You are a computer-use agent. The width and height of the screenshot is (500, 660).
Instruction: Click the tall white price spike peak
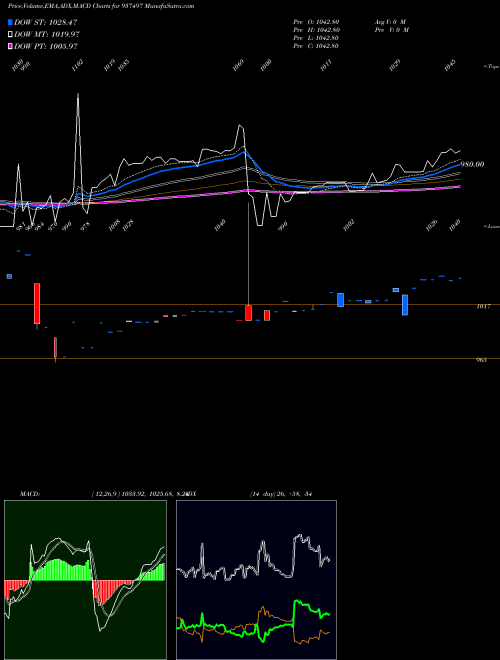pyautogui.click(x=78, y=95)
